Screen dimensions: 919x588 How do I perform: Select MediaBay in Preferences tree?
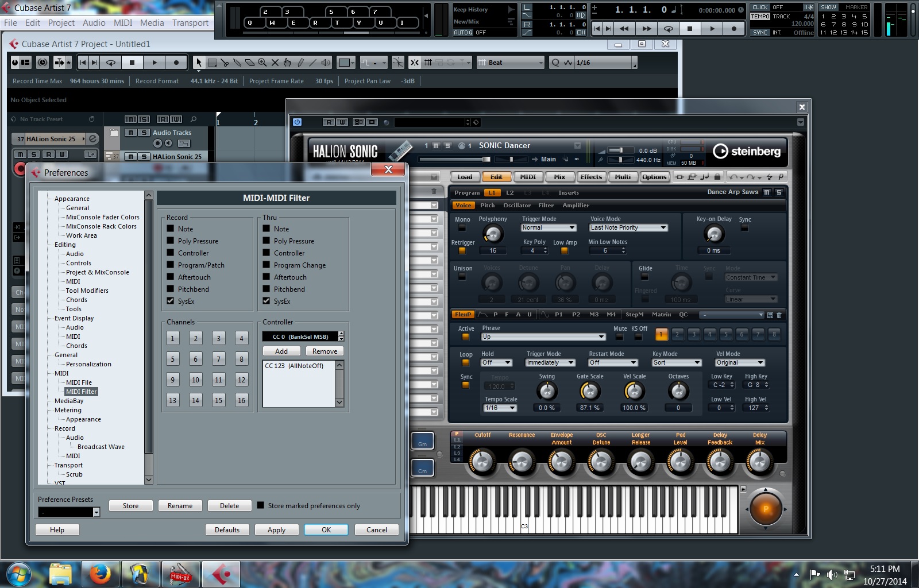69,401
